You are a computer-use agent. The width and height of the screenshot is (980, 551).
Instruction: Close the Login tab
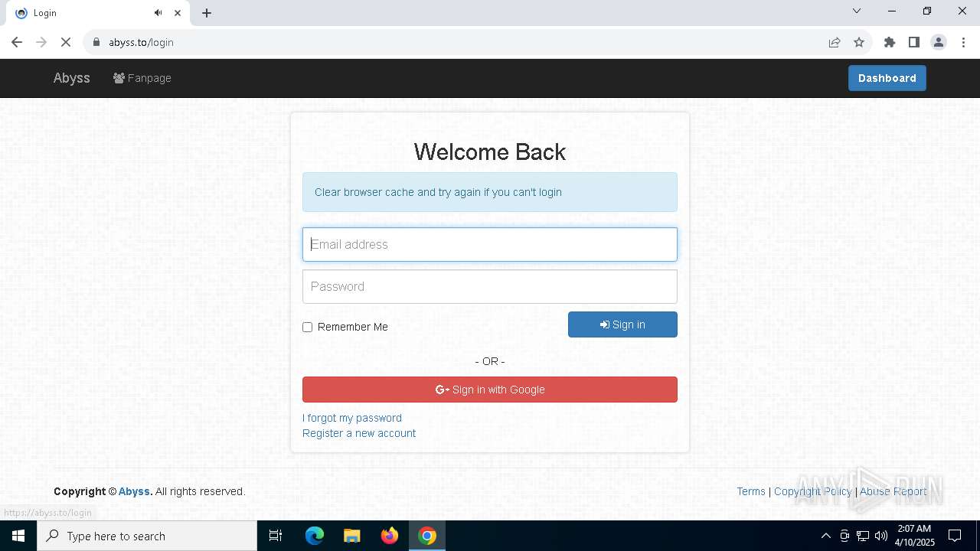point(178,13)
